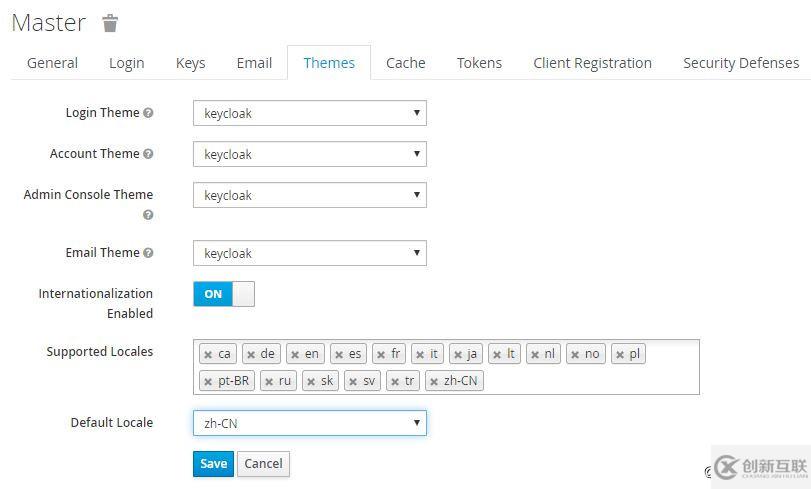Remove the 'pt-BR' locale tag
Viewport: 811px width, 489px height.
coord(207,381)
